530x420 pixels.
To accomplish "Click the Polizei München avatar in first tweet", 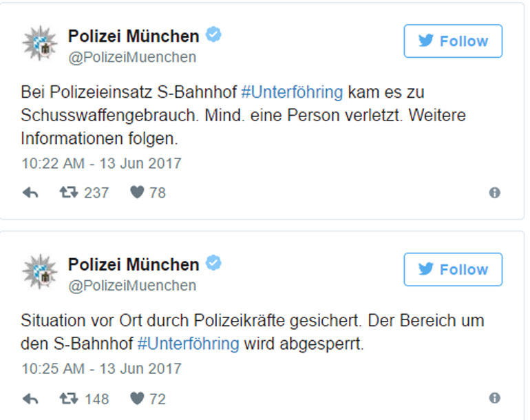I will pyautogui.click(x=40, y=45).
